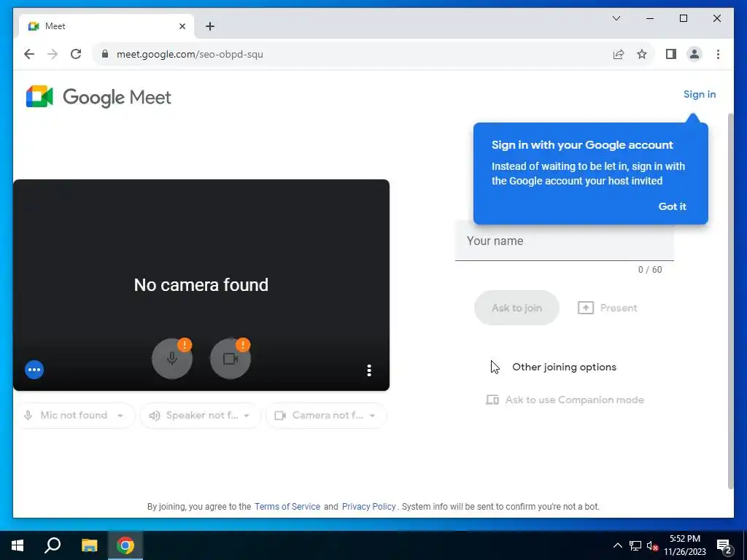Click the page vertical scrollbar
The height and width of the screenshot is (560, 747).
coord(731,301)
